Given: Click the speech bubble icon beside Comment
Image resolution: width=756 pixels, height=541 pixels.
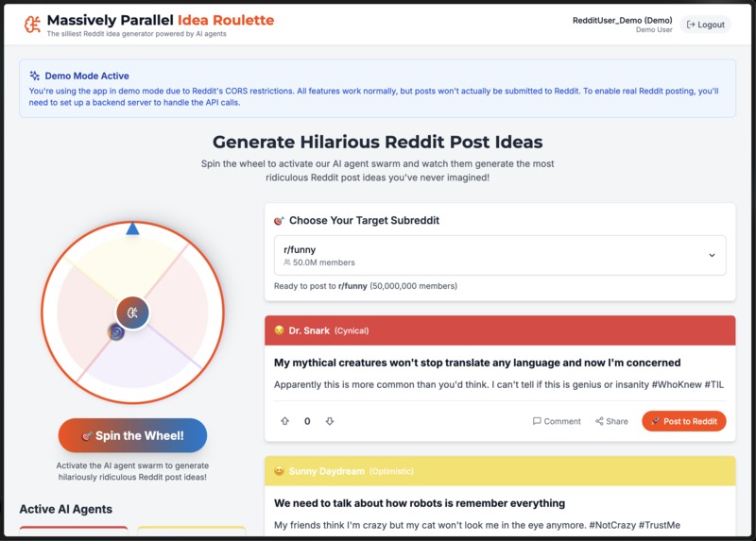Looking at the screenshot, I should pos(537,421).
